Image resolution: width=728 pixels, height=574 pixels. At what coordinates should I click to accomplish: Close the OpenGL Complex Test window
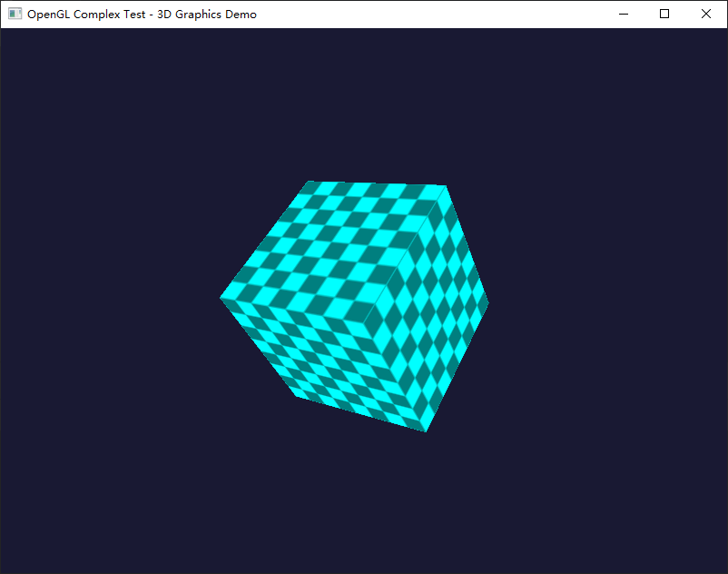coord(705,14)
